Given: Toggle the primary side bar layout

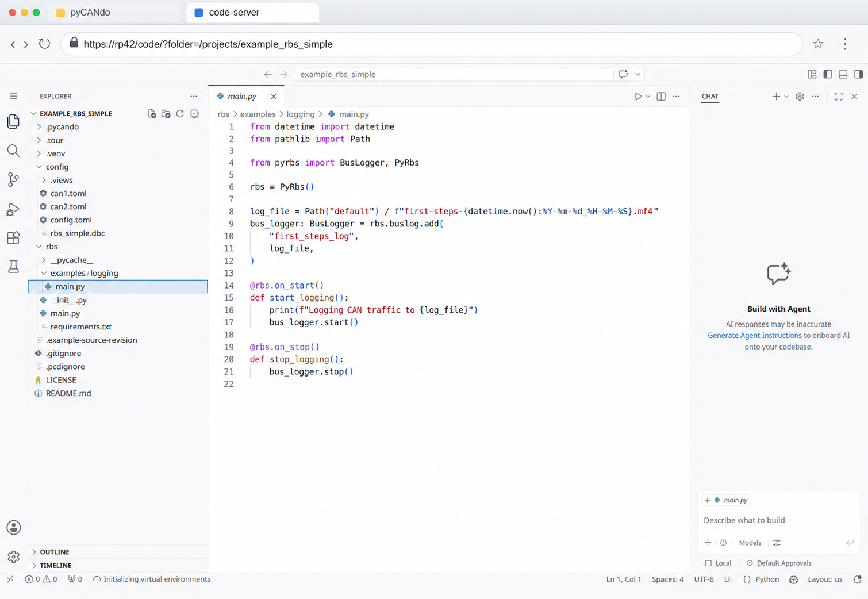Looking at the screenshot, I should [828, 74].
